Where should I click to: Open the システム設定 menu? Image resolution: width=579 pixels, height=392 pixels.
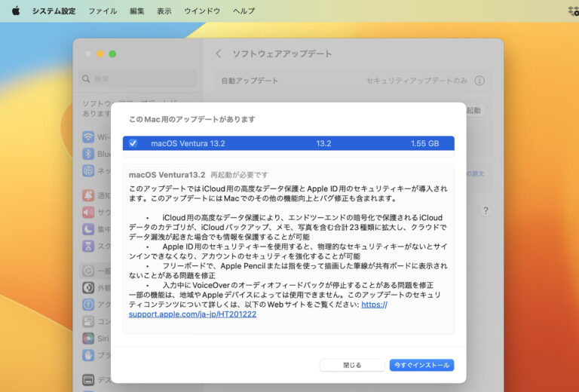pos(54,11)
